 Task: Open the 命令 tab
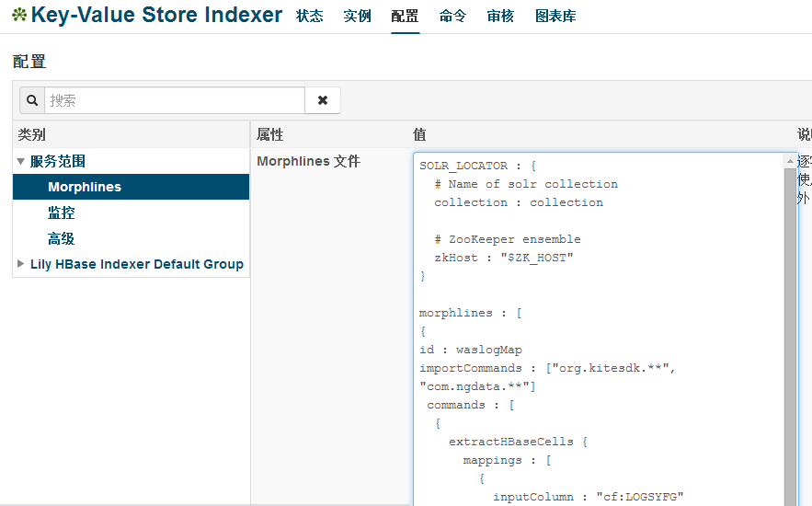pyautogui.click(x=452, y=16)
